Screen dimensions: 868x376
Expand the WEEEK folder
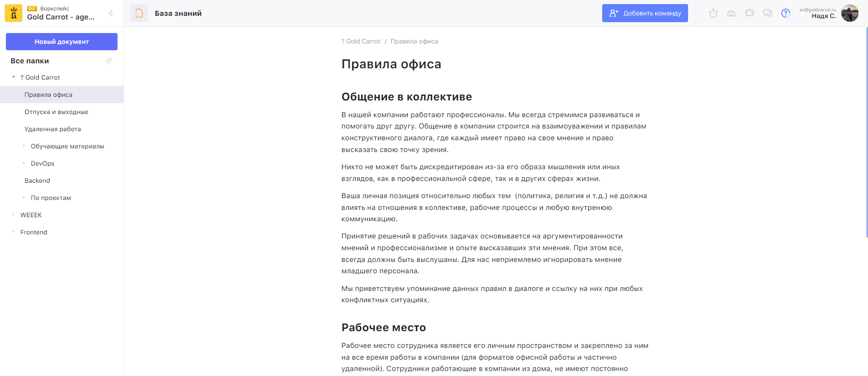click(x=14, y=215)
